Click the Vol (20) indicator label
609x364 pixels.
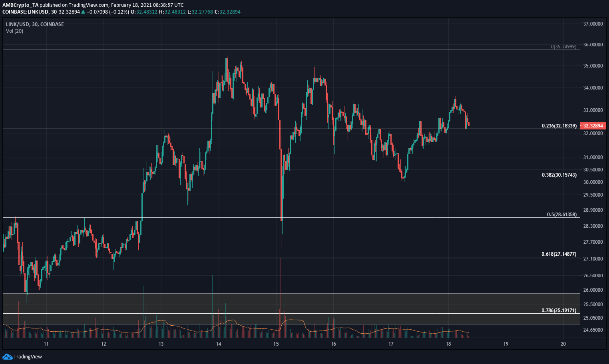pos(14,31)
